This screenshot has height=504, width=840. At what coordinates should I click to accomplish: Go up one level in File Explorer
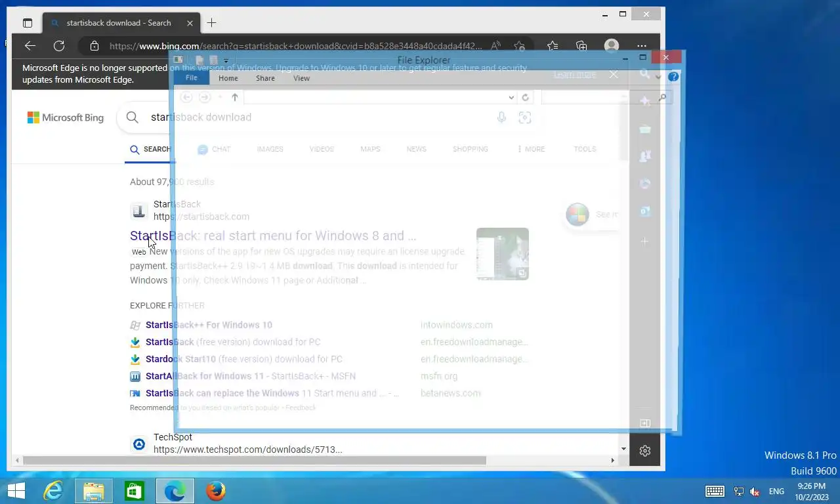(234, 97)
